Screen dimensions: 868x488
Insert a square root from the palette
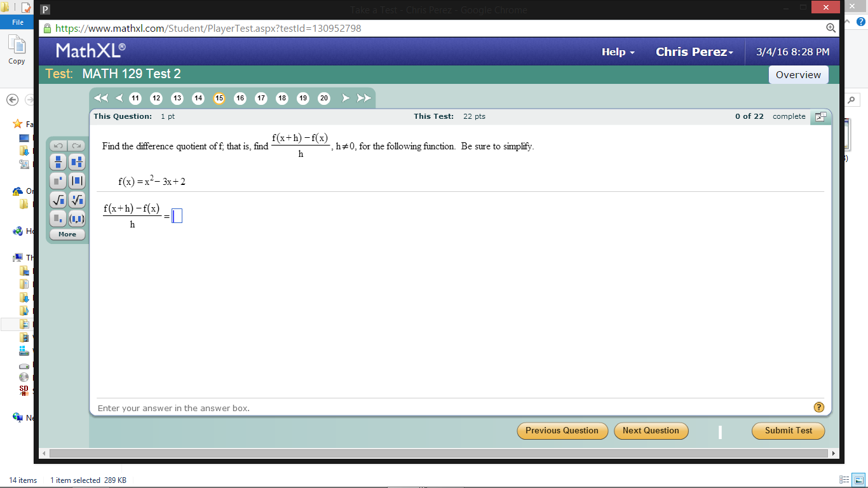pos(58,200)
